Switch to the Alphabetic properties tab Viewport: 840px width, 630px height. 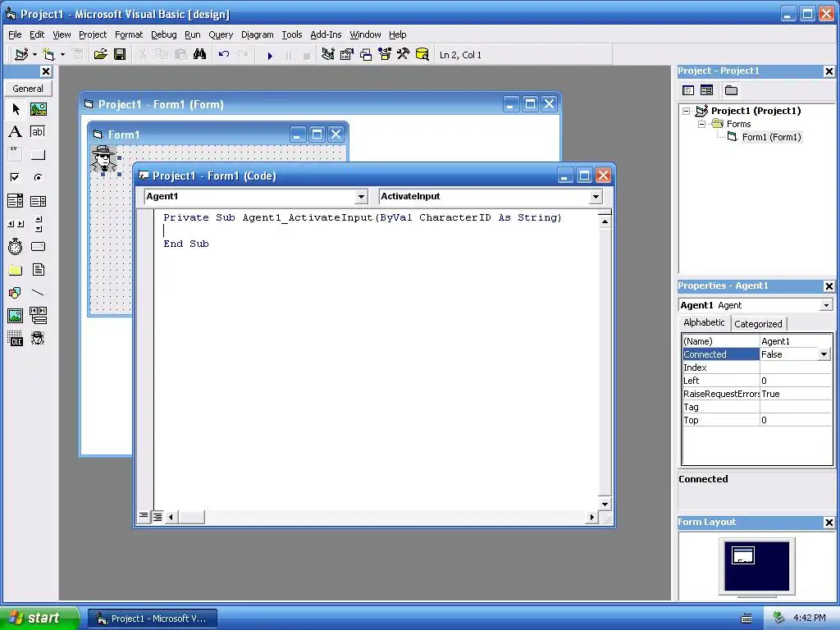coord(704,322)
